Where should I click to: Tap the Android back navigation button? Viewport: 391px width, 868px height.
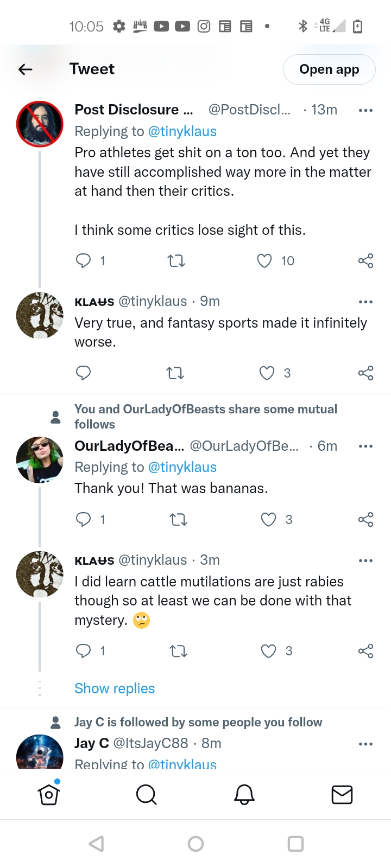pyautogui.click(x=97, y=844)
